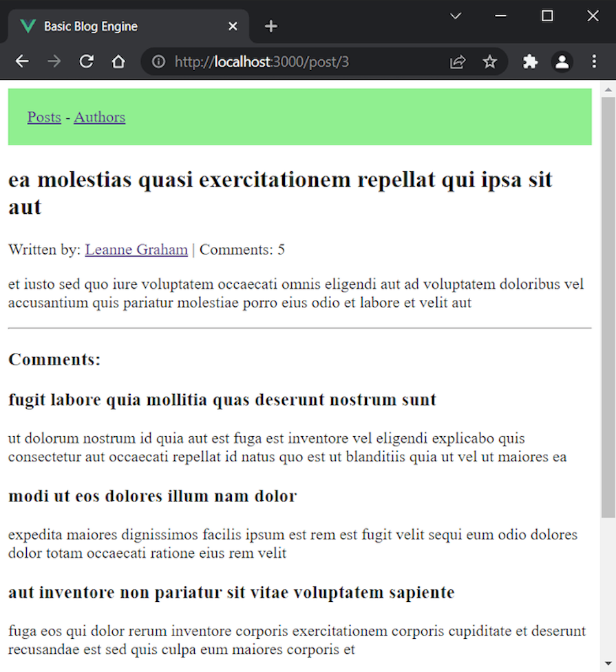616x672 pixels.
Task: Open a new tab with the plus button
Action: (270, 26)
